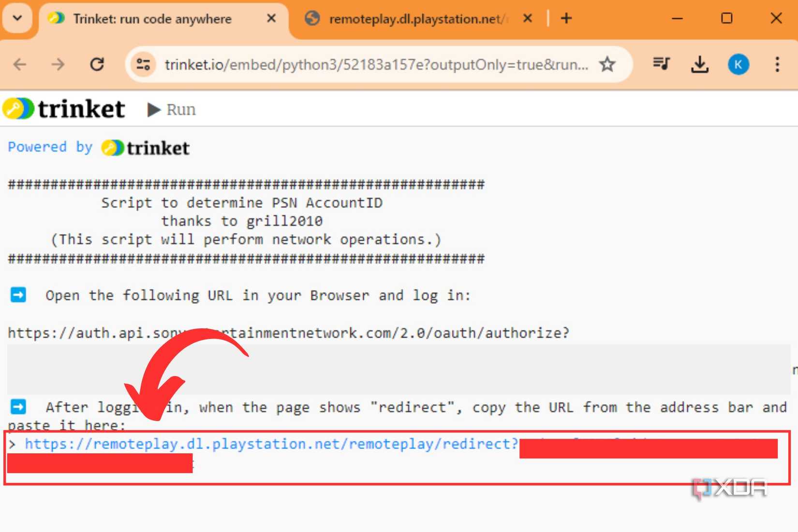Screen dimensions: 798x532
Task: Click the 'thanks to grill2010' text
Action: (x=242, y=221)
